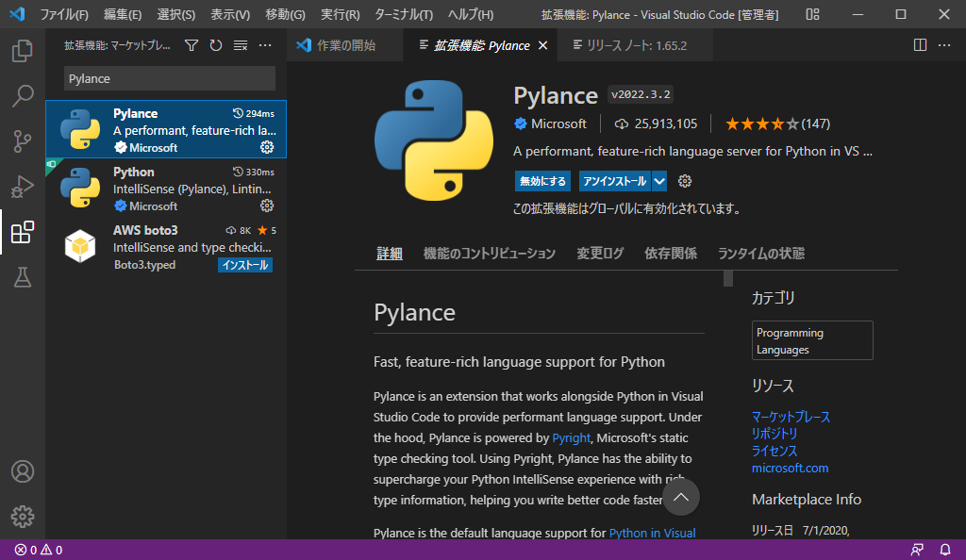Select the 詳細 details tab
Viewport: 966px width, 560px height.
click(x=390, y=254)
